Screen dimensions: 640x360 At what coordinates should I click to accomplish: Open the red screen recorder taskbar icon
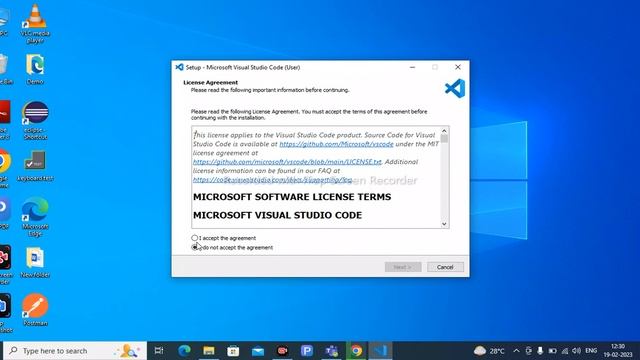tap(282, 351)
